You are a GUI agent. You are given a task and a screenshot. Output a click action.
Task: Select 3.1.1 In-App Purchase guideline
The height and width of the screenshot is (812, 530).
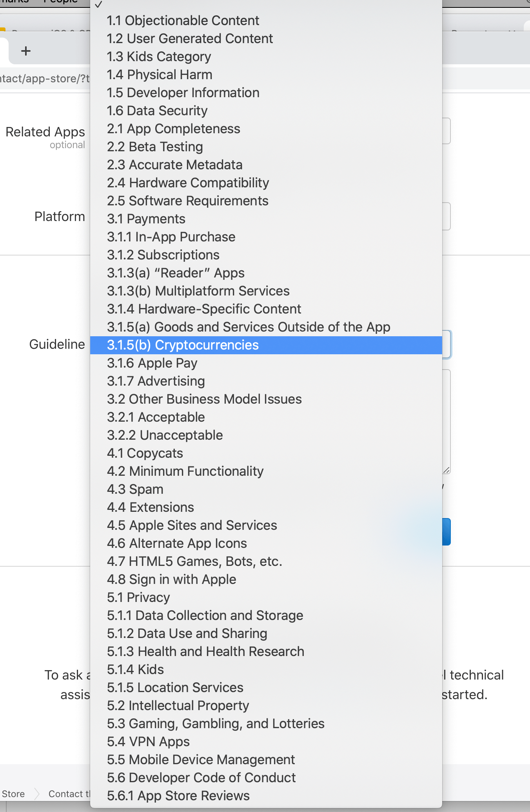coord(171,237)
